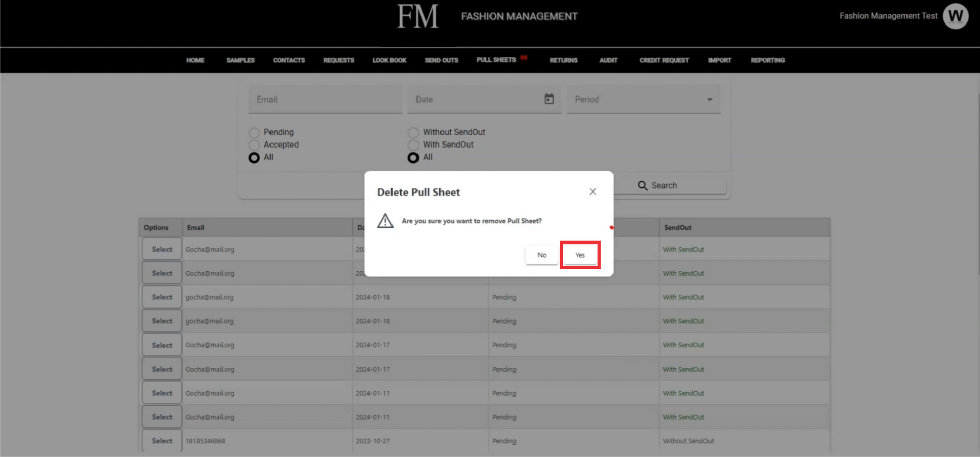Open the REQUESTS menu
This screenshot has height=457, width=980.
tap(338, 60)
